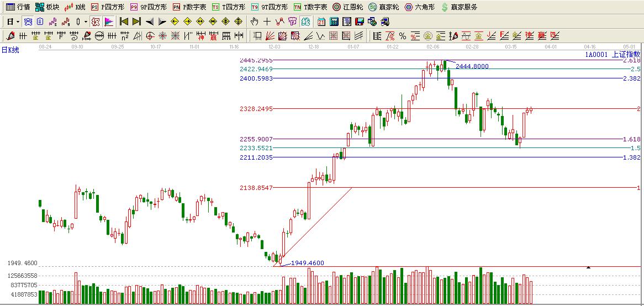644x306 pixels.
Task: Jump to the first bar of chart
Action: tap(124, 22)
